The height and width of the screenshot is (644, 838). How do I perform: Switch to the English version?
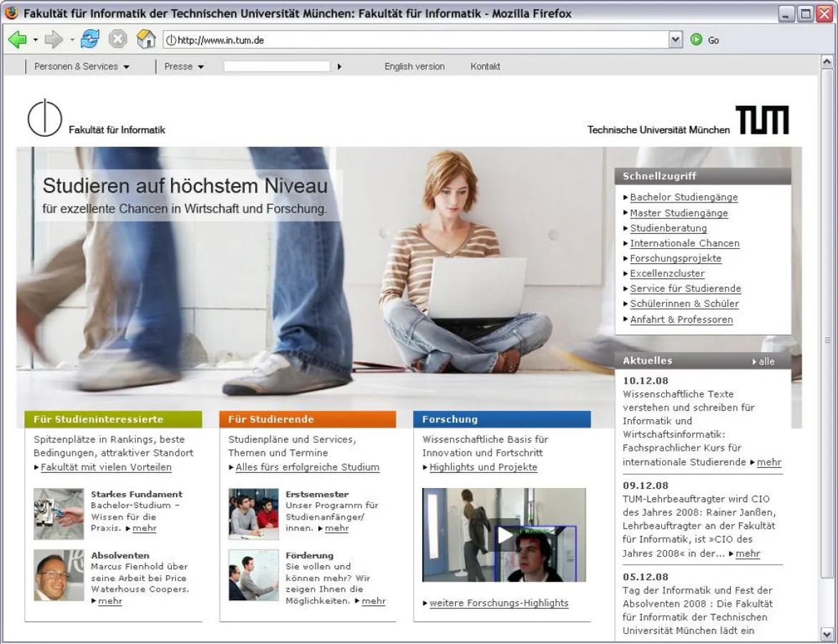414,67
